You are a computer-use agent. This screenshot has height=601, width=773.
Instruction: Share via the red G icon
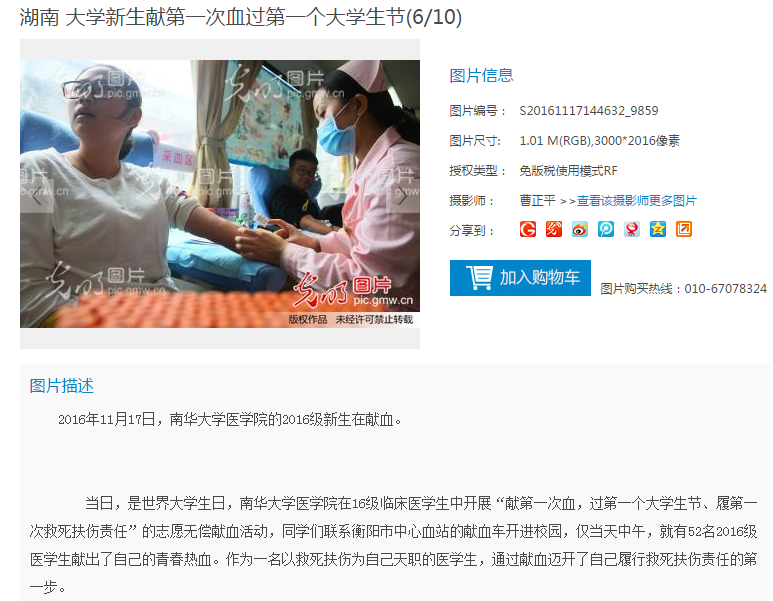point(527,229)
